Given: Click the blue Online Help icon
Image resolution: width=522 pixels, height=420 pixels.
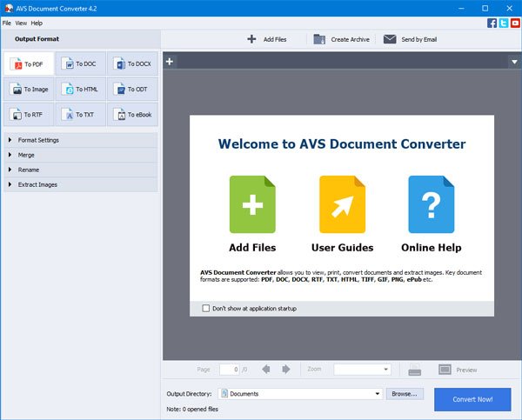Looking at the screenshot, I should point(431,204).
